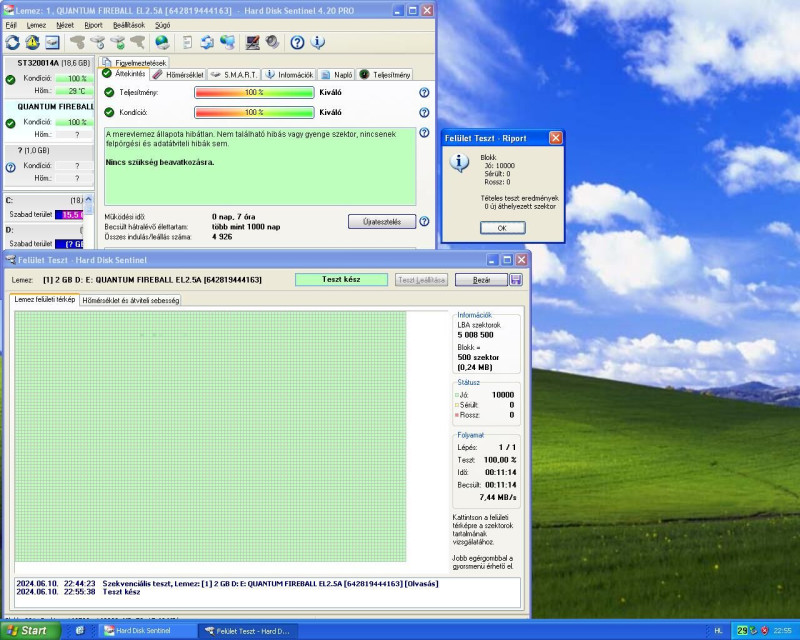Select the Lemez felületi térkép tab
The image size is (800, 640).
pos(44,300)
